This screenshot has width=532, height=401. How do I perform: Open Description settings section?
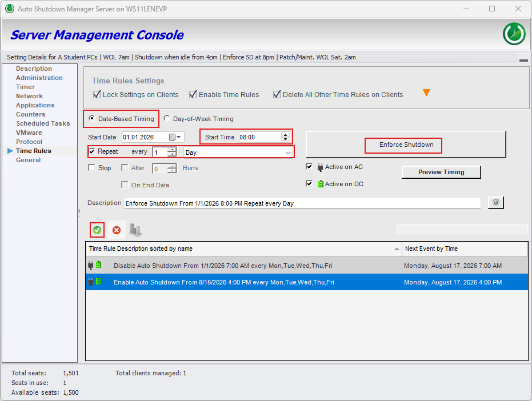point(34,69)
